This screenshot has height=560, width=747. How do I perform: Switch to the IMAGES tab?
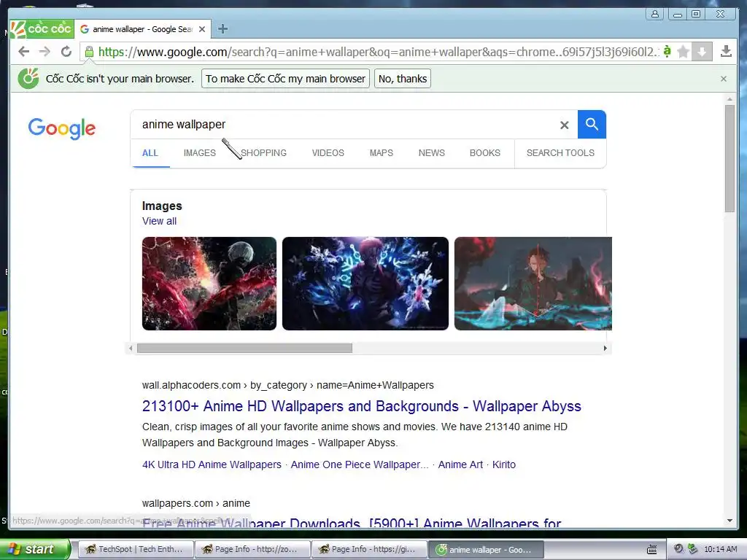point(200,153)
